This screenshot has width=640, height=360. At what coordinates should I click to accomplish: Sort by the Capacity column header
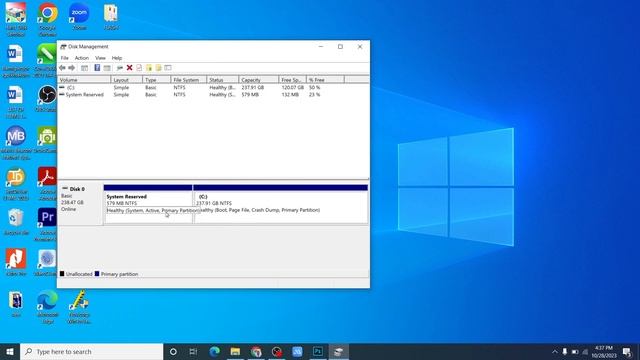coord(259,80)
